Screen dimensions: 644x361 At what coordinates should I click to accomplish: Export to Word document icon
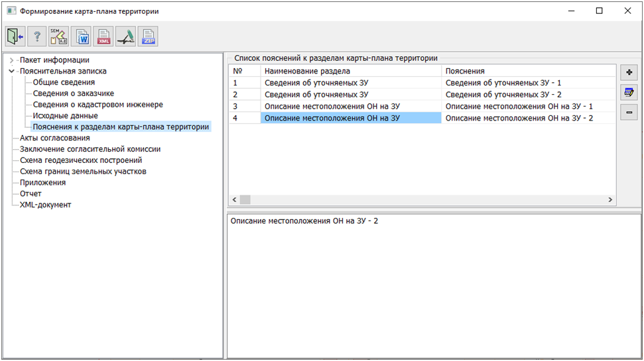pyautogui.click(x=82, y=37)
